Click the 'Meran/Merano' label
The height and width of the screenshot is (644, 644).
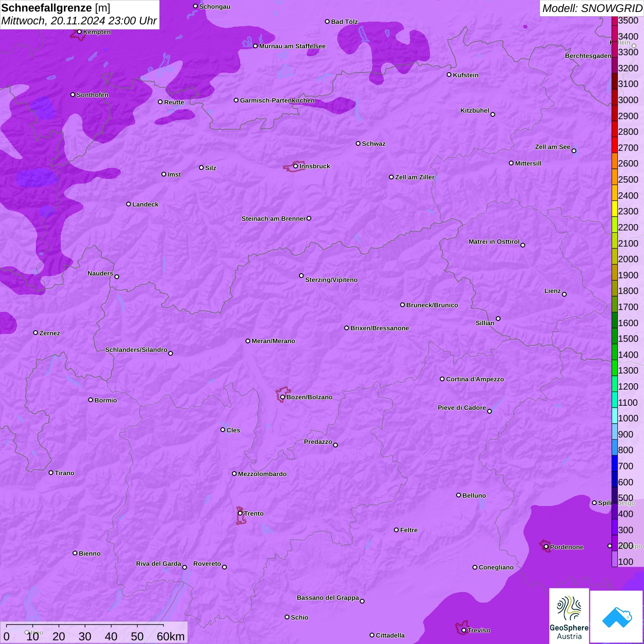[x=274, y=341]
